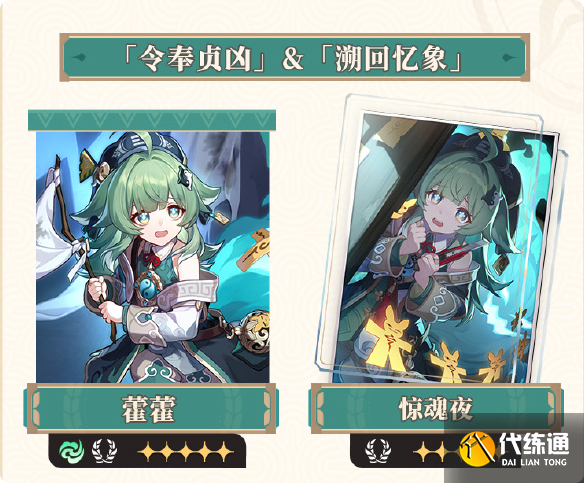Click the 代练通 watermark text

coord(534,445)
